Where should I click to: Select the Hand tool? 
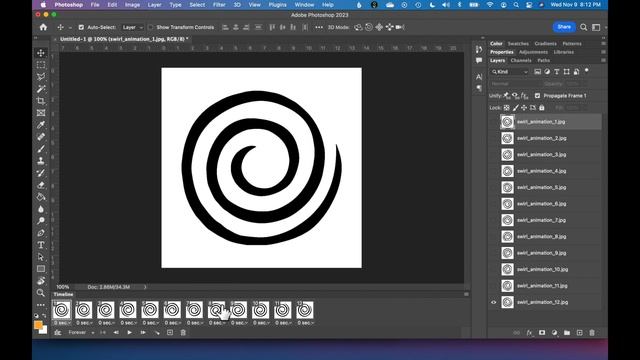point(41,281)
